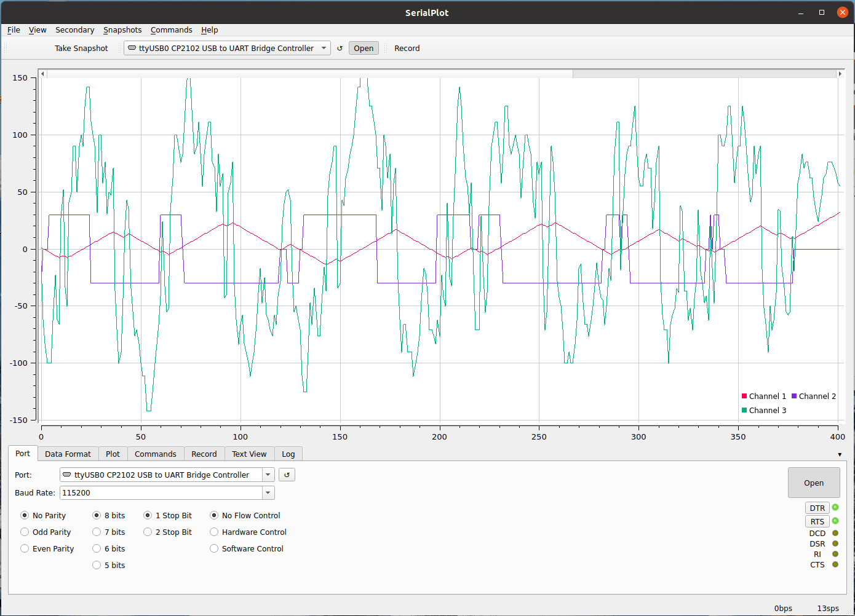Click the plot scrollbar right arrow
The image size is (855, 616).
click(840, 74)
